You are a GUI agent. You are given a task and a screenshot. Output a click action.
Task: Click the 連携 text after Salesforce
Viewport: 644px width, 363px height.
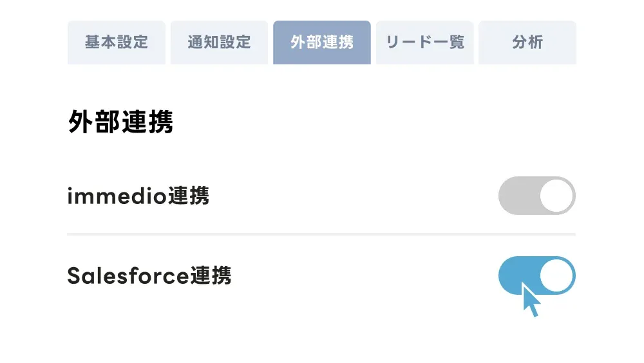[x=211, y=276]
